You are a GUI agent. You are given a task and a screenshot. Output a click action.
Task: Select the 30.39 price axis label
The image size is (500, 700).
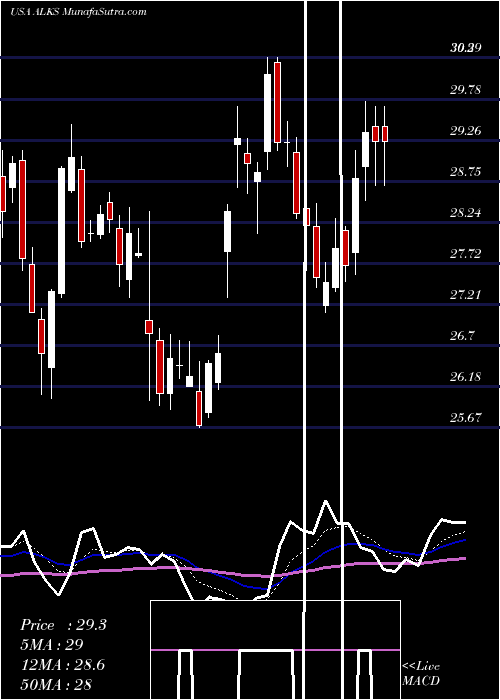point(465,48)
